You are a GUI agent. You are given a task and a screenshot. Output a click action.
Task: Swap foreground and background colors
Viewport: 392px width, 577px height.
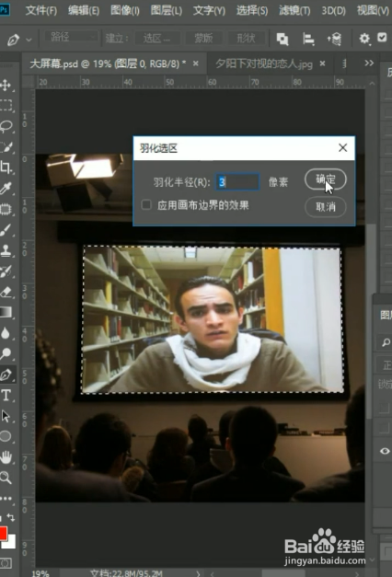[11, 517]
